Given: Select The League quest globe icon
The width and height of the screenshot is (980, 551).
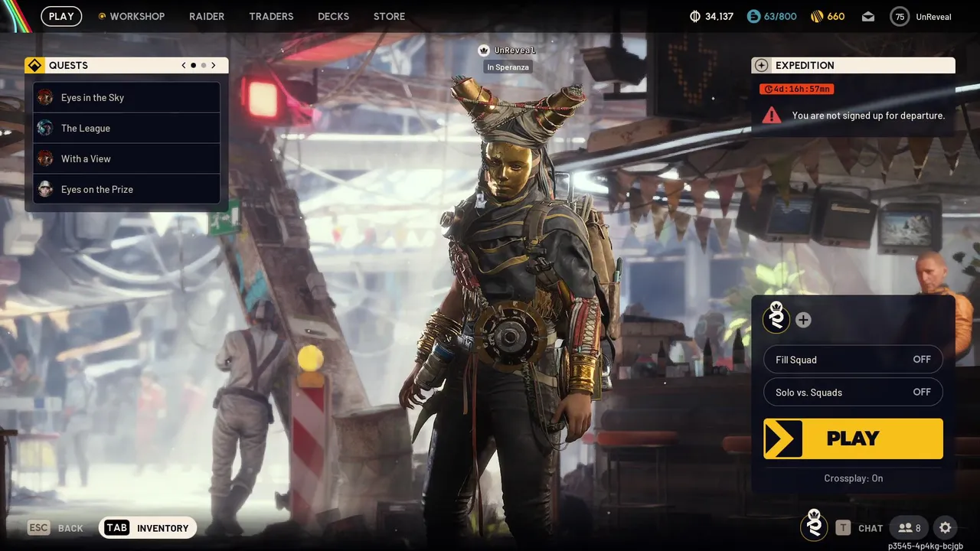Looking at the screenshot, I should pyautogui.click(x=45, y=128).
